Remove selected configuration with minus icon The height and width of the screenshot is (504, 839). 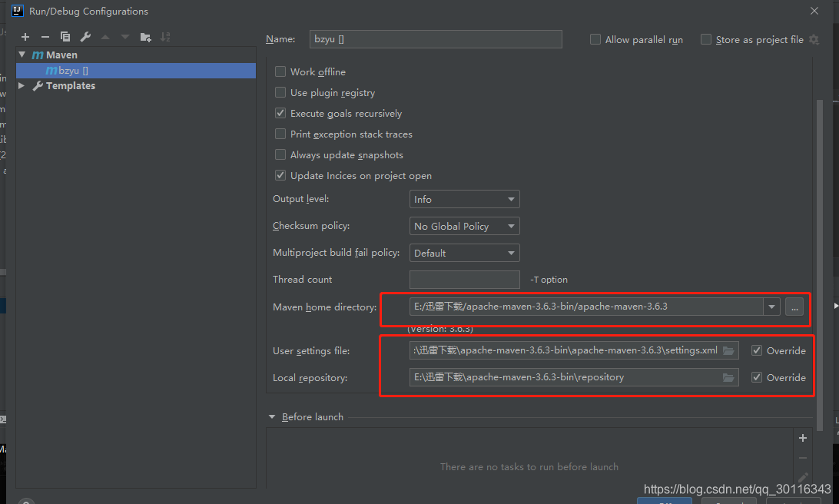(45, 37)
